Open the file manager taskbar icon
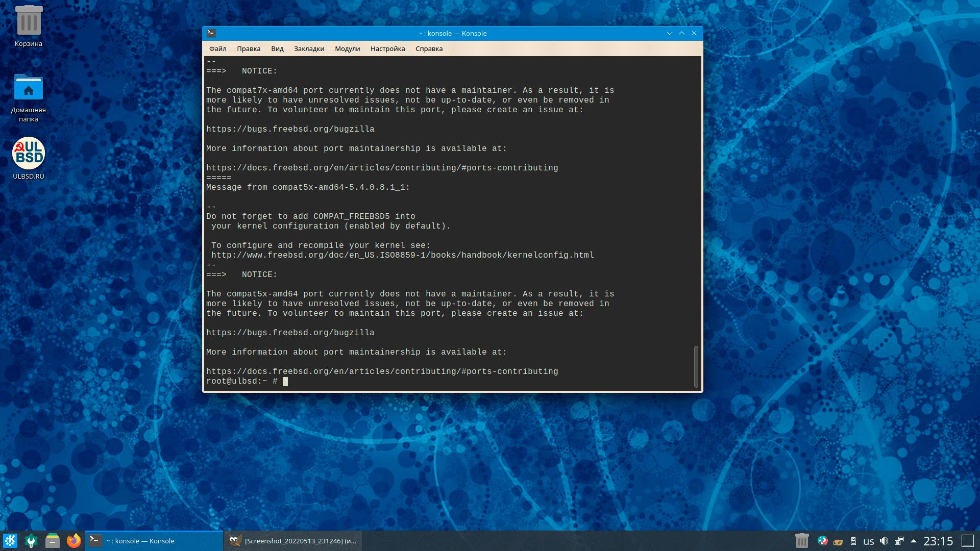This screenshot has width=980, height=551. [x=53, y=541]
